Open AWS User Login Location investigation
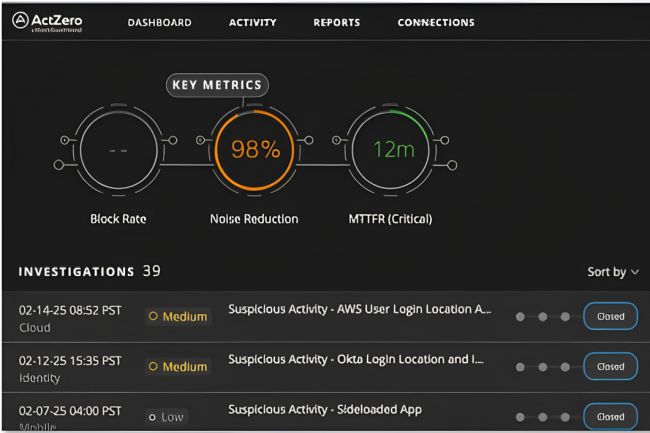This screenshot has width=650, height=433. (359, 309)
